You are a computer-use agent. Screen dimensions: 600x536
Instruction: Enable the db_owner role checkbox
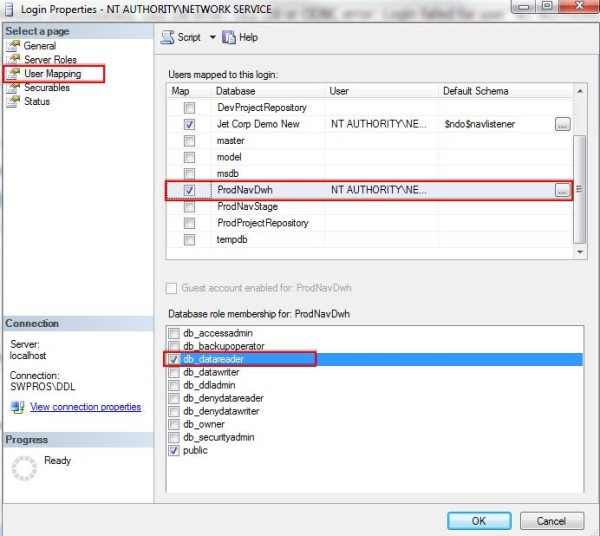(174, 424)
